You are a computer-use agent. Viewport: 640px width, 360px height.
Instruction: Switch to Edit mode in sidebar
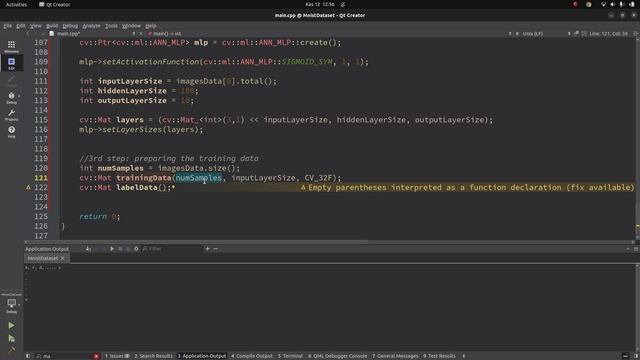11,63
